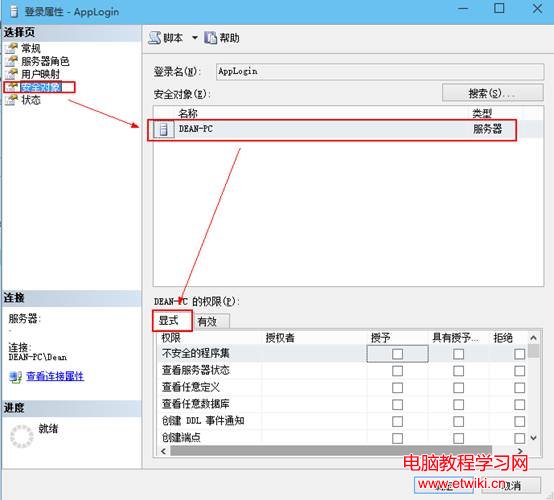Select the 用户映射 page icon
Viewport: 554px width, 500px height.
(12, 74)
